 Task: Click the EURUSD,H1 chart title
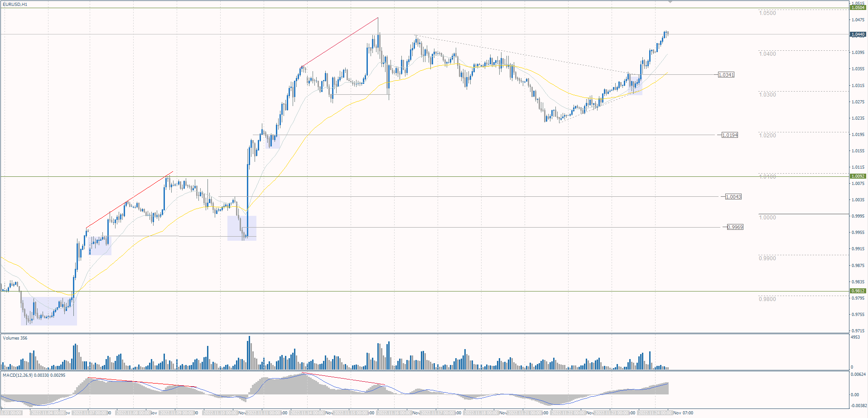tap(15, 5)
